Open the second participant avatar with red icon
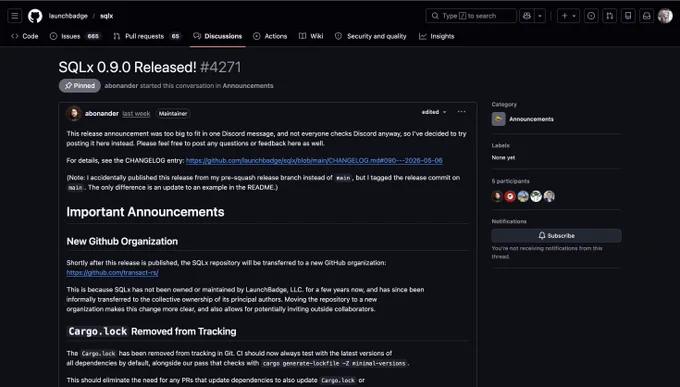Viewport: 680px width, 387px height. (510, 197)
